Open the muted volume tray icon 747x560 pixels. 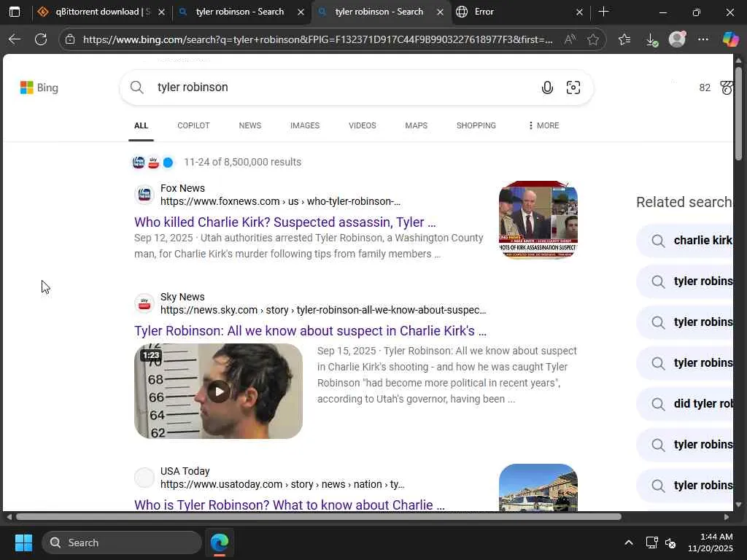click(670, 542)
